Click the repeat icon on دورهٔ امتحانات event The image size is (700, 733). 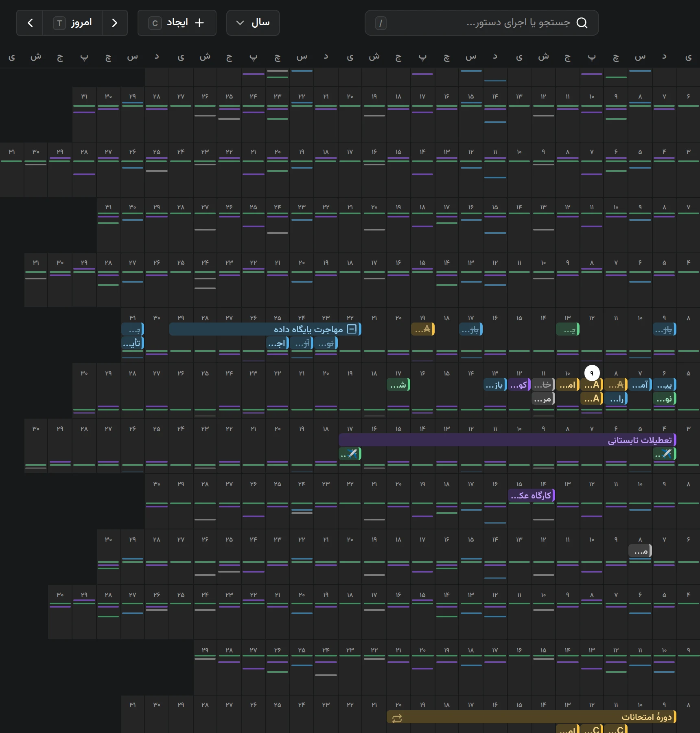coord(397,718)
